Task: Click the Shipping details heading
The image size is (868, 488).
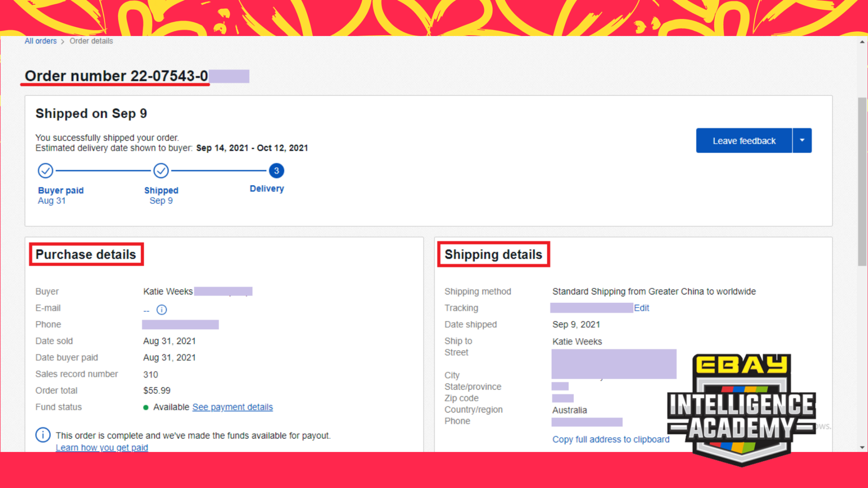Action: tap(493, 254)
